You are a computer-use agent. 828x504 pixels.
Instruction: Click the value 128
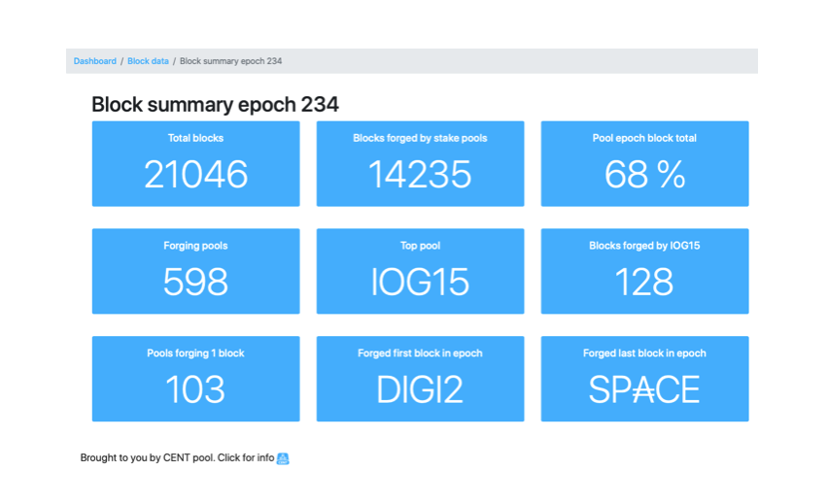644,283
